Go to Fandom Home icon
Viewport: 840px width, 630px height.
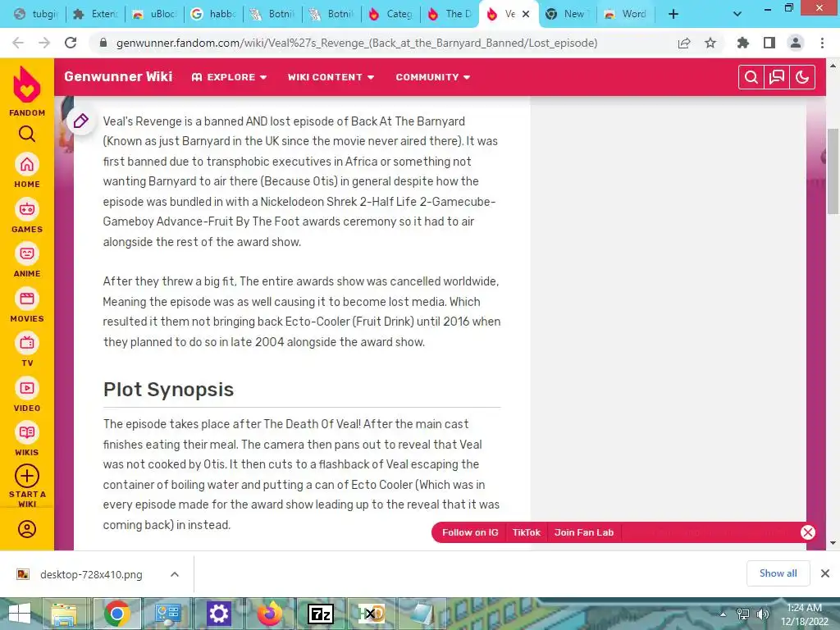(x=27, y=164)
